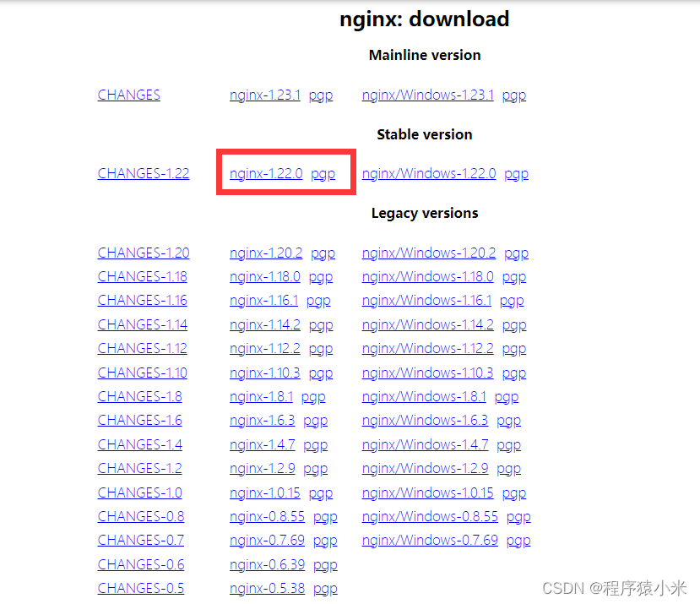Download nginx/Windows-1.4.7
Screen dimensions: 700x604
[425, 445]
